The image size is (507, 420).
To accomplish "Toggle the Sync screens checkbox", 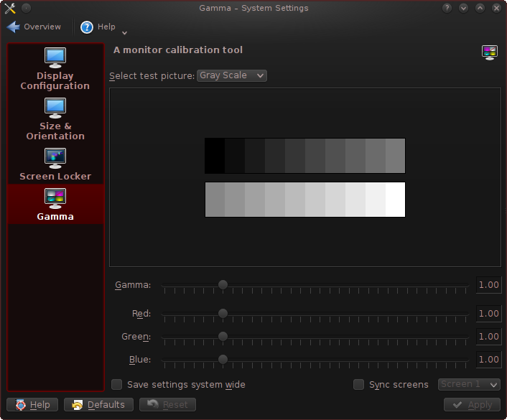I will (x=358, y=384).
